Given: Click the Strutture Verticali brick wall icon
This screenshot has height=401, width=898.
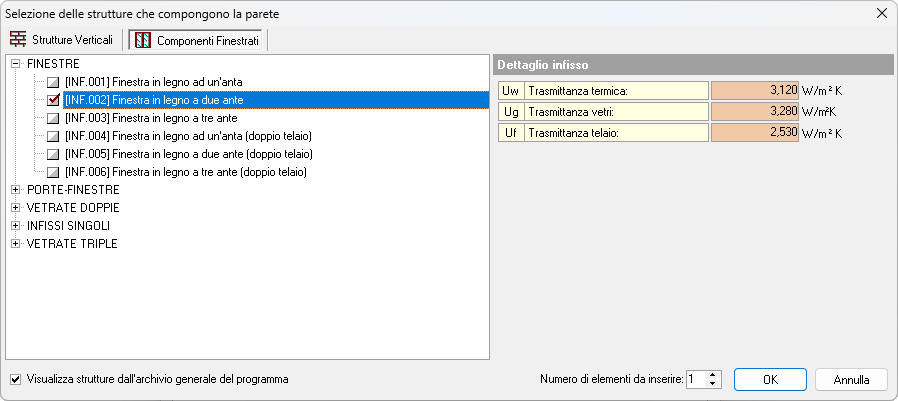Looking at the screenshot, I should pos(18,40).
